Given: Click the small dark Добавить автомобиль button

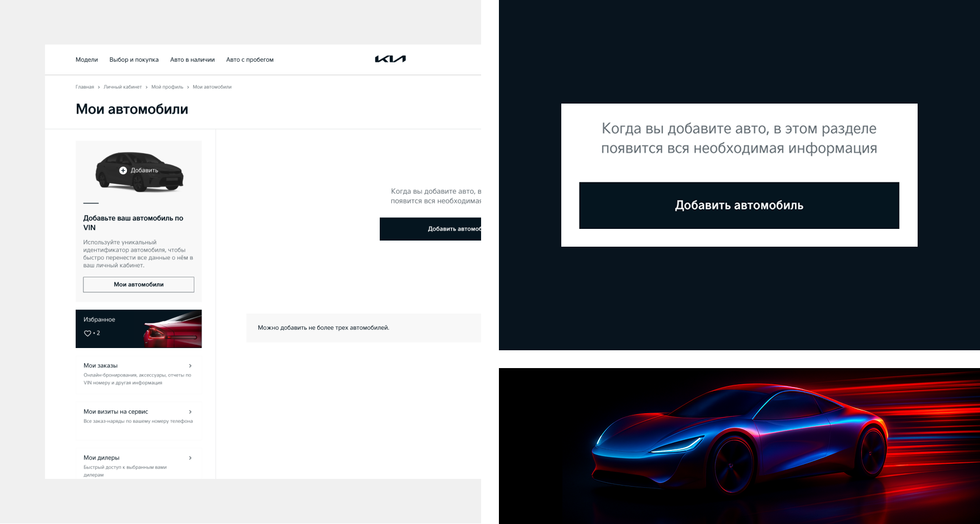Looking at the screenshot, I should 430,229.
